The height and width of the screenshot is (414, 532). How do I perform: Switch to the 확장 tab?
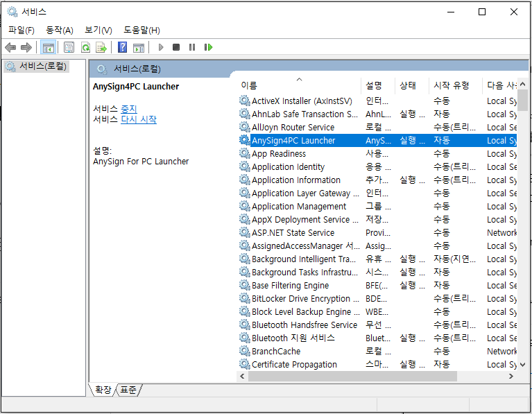[x=103, y=390]
